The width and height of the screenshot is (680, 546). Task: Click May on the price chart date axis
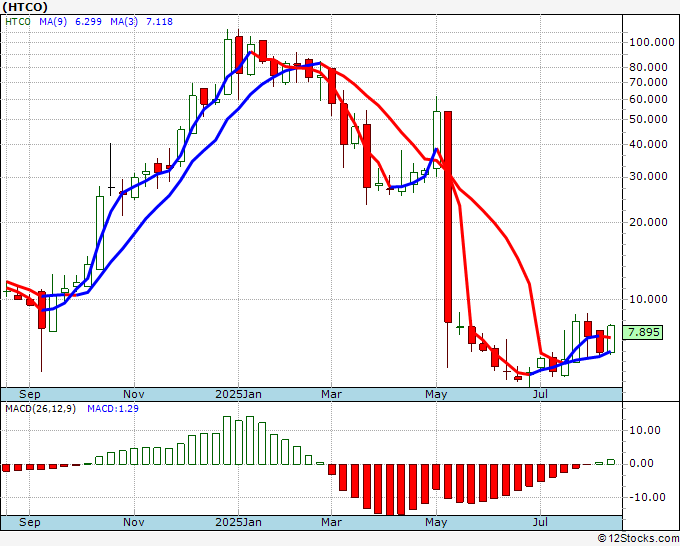(436, 394)
